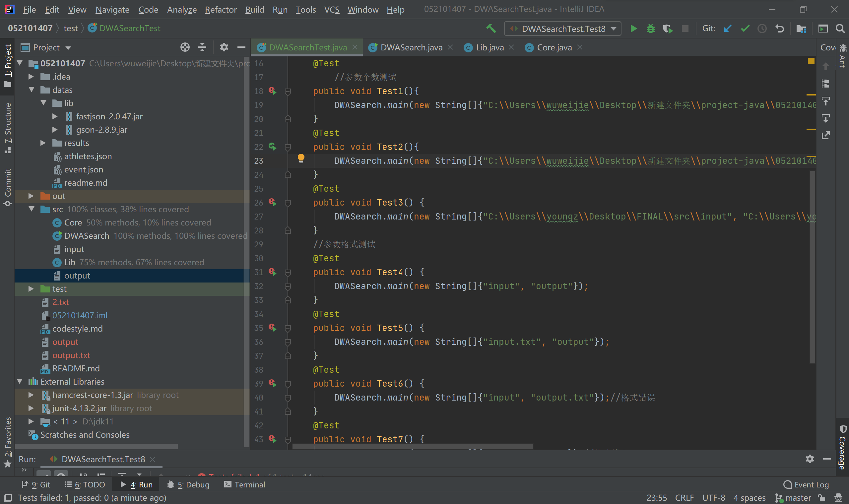The height and width of the screenshot is (504, 849).
Task: Open the DWASearchTest.Test8 run configuration dropdown
Action: click(x=563, y=29)
